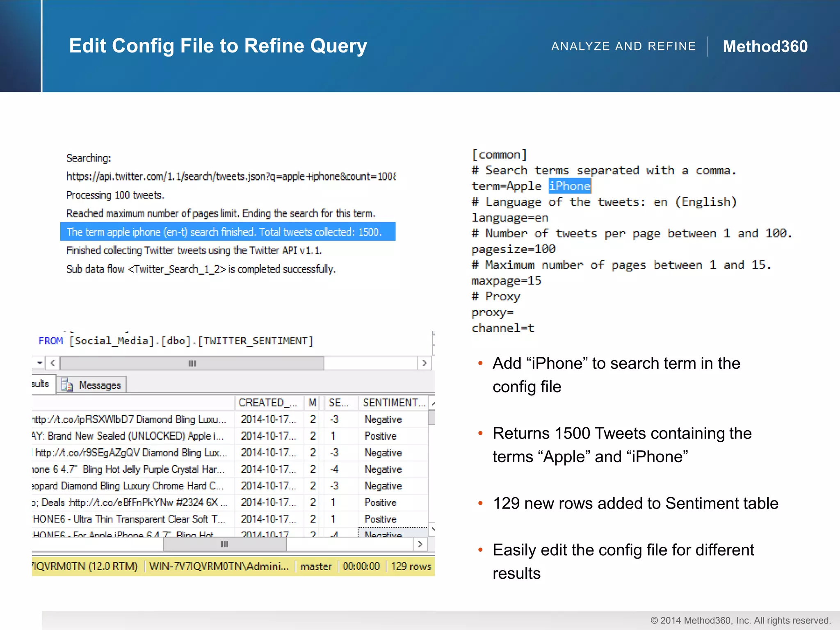The image size is (840, 630).
Task: Click the 129 rows status bar entry
Action: (x=411, y=566)
